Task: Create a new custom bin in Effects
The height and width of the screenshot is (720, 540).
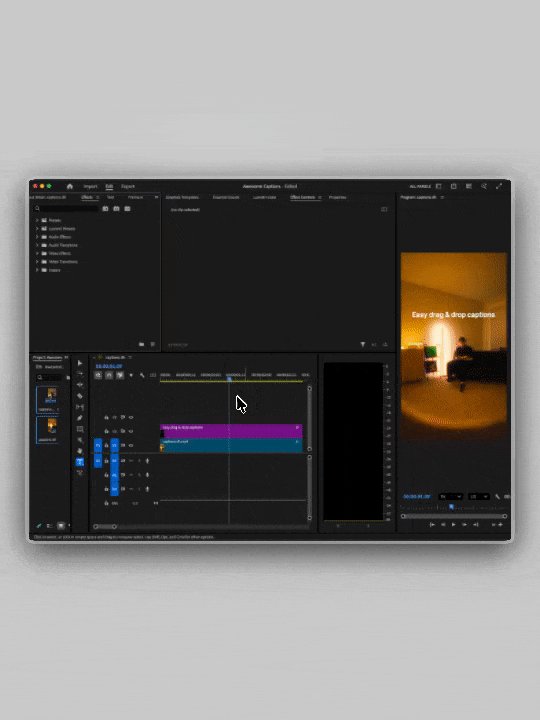Action: click(x=141, y=344)
